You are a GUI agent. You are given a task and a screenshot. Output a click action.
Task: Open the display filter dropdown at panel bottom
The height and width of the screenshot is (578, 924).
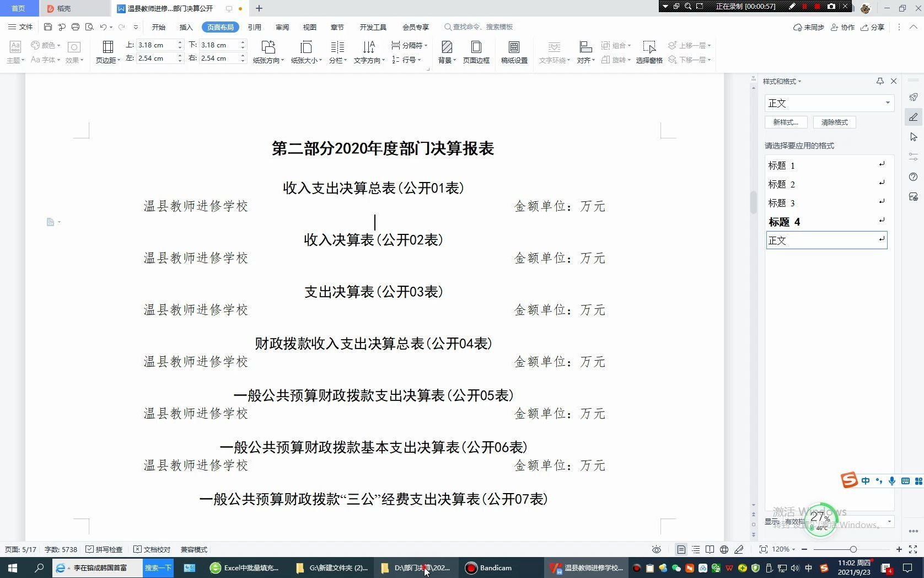coord(889,521)
